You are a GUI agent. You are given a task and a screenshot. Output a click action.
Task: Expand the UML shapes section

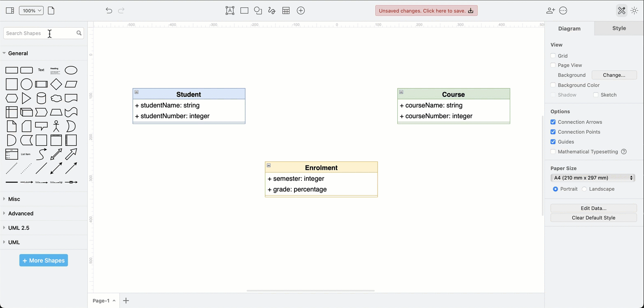(14, 242)
